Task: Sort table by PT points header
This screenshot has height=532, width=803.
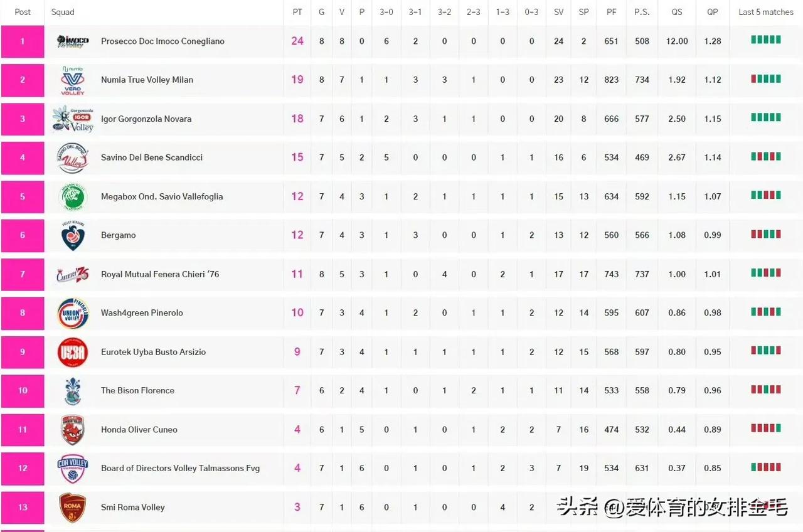Action: (x=297, y=12)
